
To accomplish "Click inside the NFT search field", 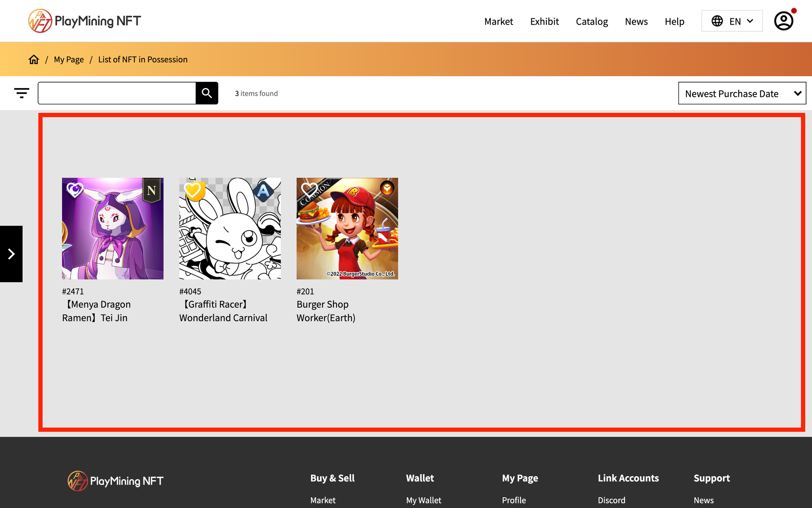I will [117, 93].
